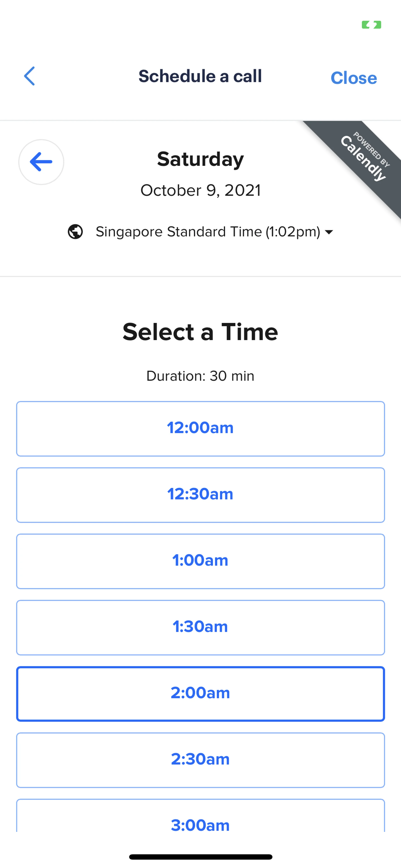
Task: Tap the Duration: 30 min label
Action: (200, 376)
